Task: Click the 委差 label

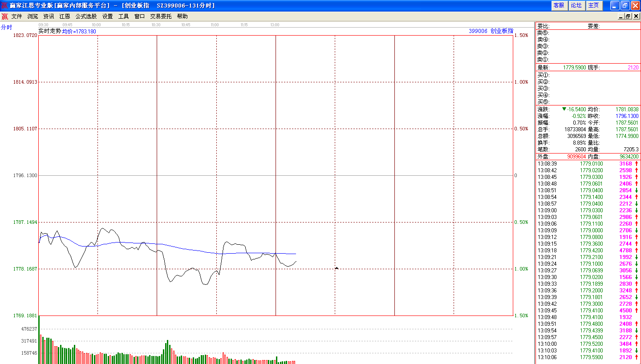Action: click(x=594, y=26)
